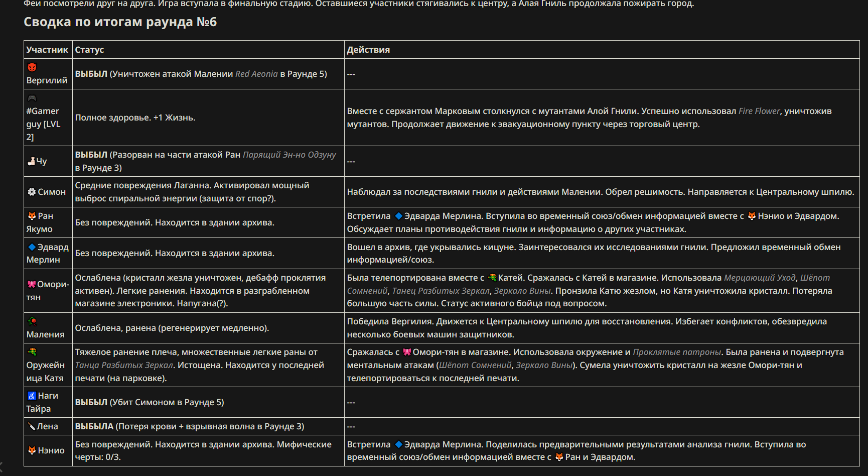Click the pink ribbon icon beside Омори-тян name
The image size is (868, 476).
click(32, 284)
